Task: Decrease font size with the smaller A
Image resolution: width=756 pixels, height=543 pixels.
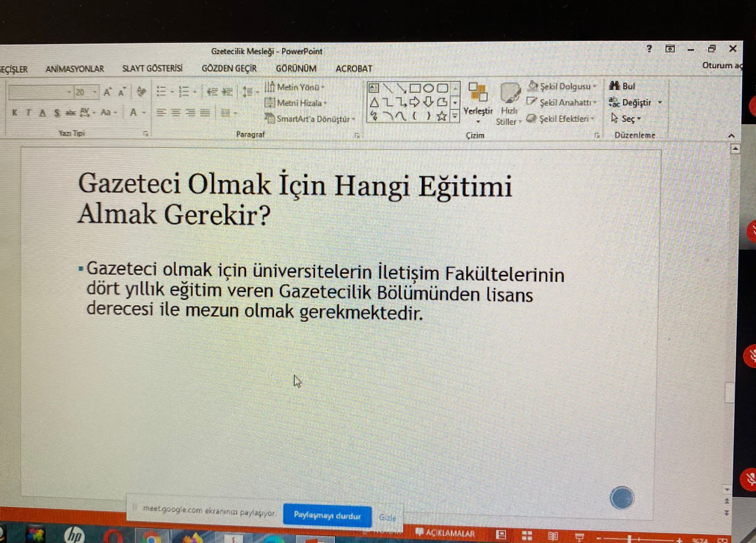Action: (122, 92)
